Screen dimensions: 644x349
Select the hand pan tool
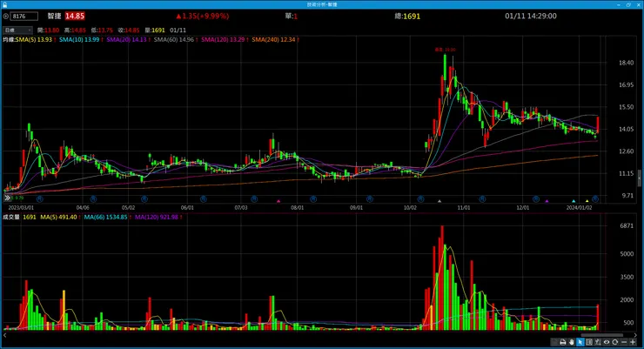pyautogui.click(x=571, y=342)
